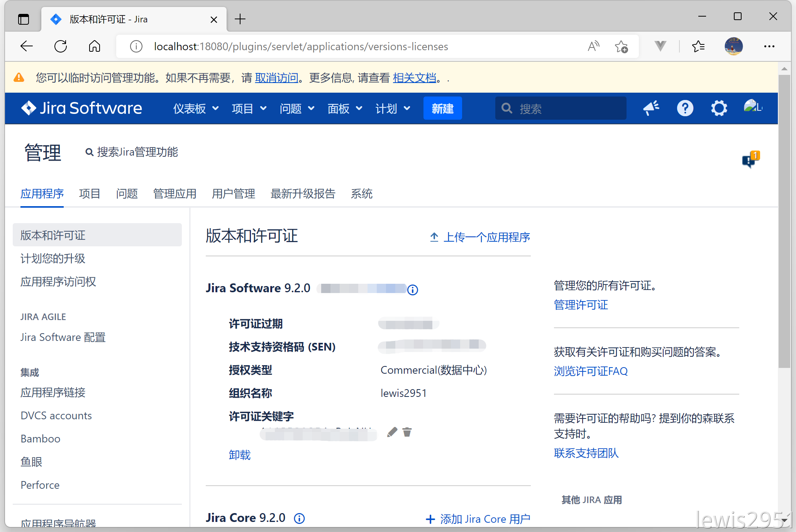
Task: Open 鱼眼 in sidebar
Action: click(31, 462)
